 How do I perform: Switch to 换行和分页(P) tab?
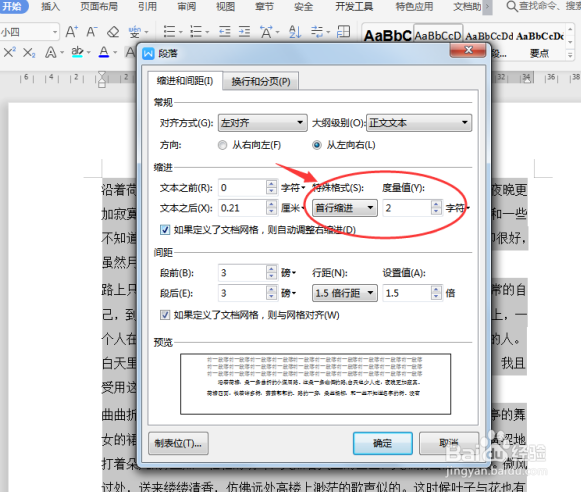pyautogui.click(x=261, y=82)
